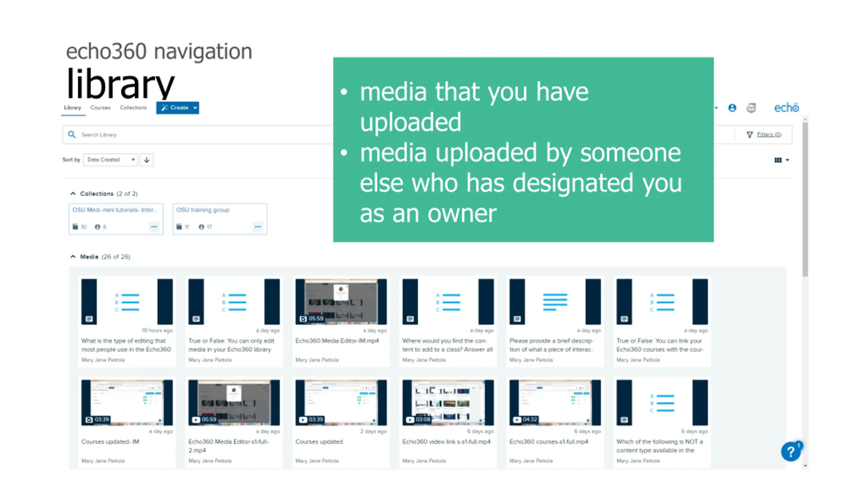Click the search magnifier icon
Viewport: 868px width, 488px height.
72,135
